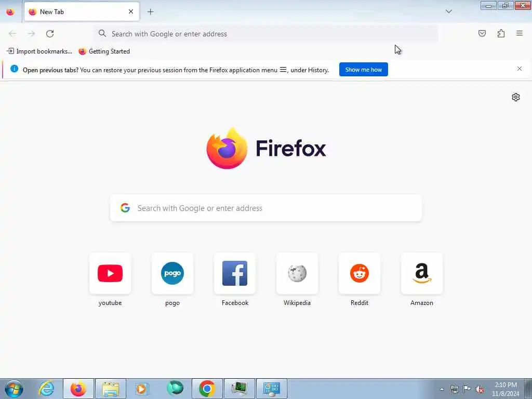Click the Firefox logo on page
532x399 pixels.
[266, 148]
